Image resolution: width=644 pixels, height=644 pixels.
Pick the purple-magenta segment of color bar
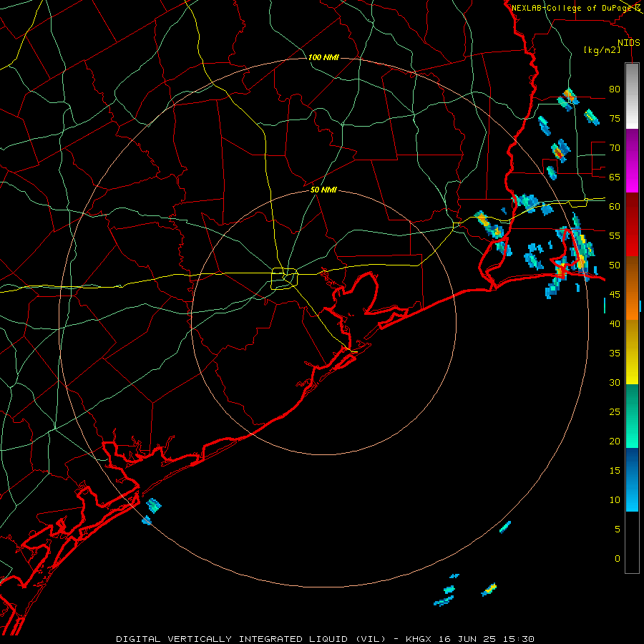[632, 160]
